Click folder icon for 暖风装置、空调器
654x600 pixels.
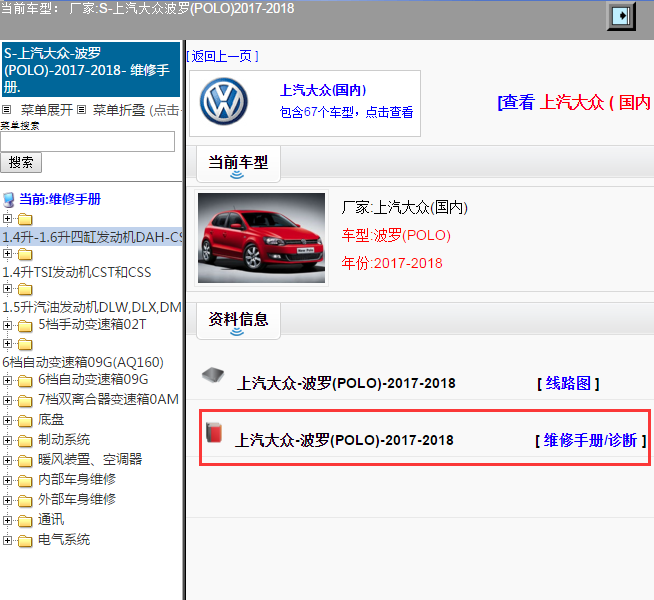click(25, 461)
